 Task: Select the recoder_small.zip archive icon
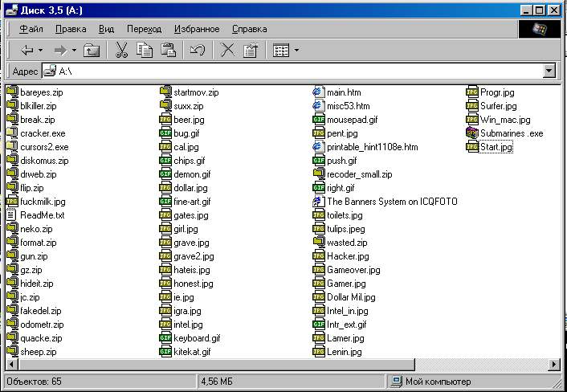click(319, 174)
